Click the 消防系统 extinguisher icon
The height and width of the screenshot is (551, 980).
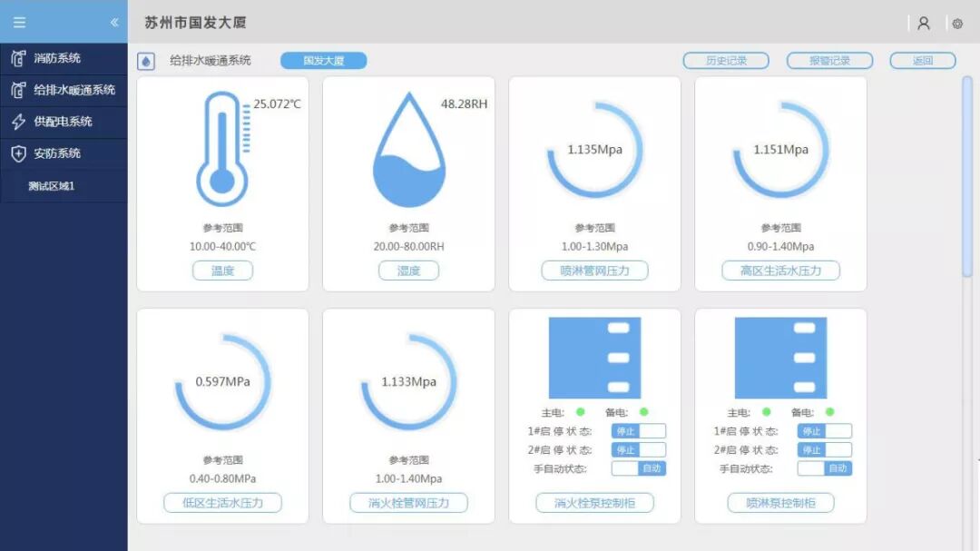pyautogui.click(x=18, y=58)
